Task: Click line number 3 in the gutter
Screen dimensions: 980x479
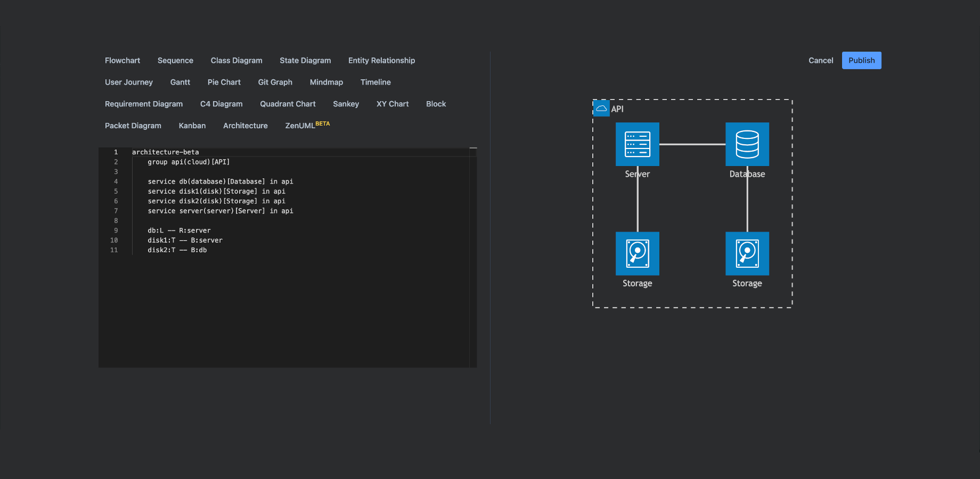Action: point(116,172)
